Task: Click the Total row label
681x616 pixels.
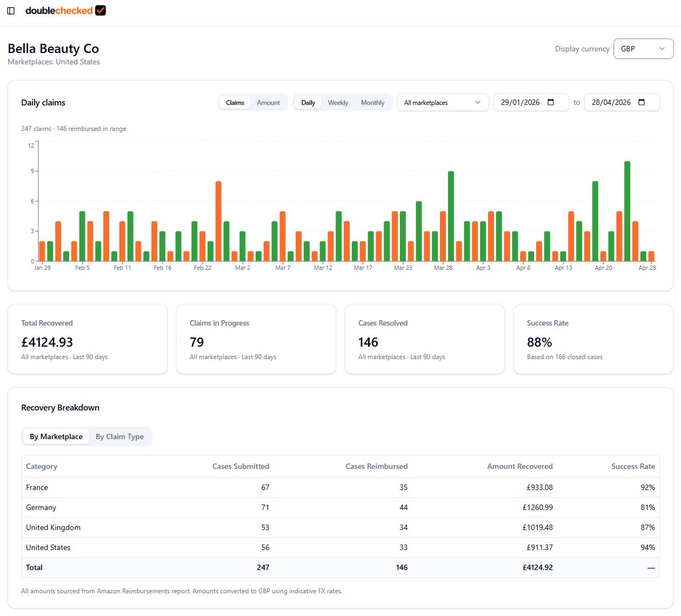Action: [34, 567]
